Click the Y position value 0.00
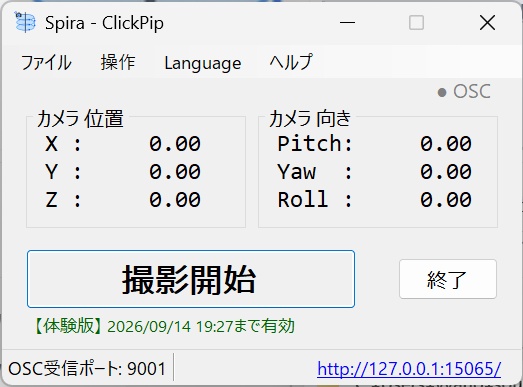 (x=175, y=172)
